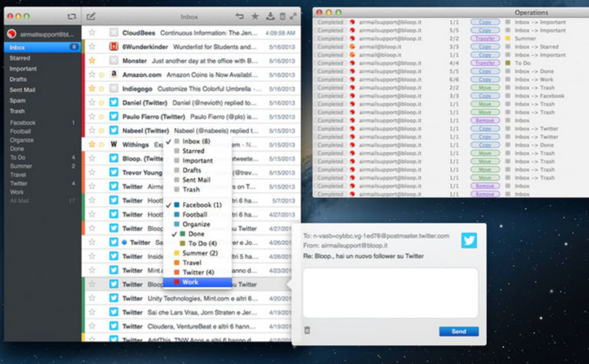Toggle star on Trevor Young message
589x364 pixels.
pos(92,172)
